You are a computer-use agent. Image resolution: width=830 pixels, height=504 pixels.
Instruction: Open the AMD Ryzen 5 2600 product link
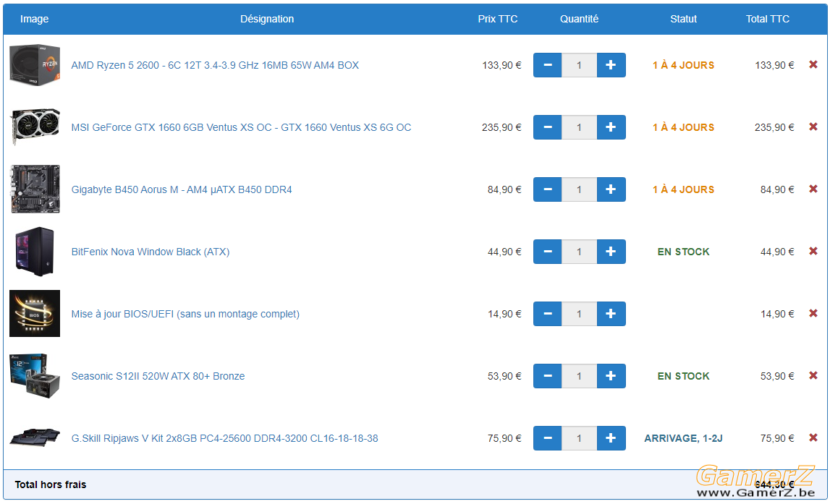point(215,65)
